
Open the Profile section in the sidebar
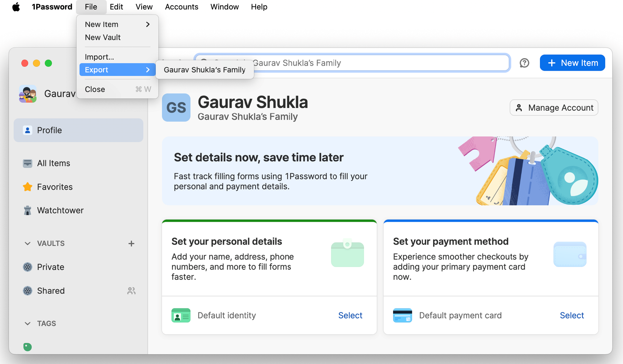49,130
